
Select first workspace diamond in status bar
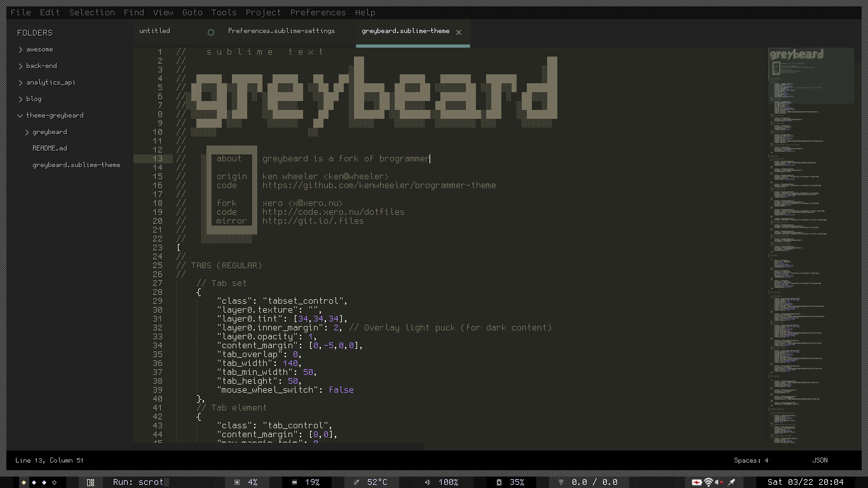tap(24, 482)
